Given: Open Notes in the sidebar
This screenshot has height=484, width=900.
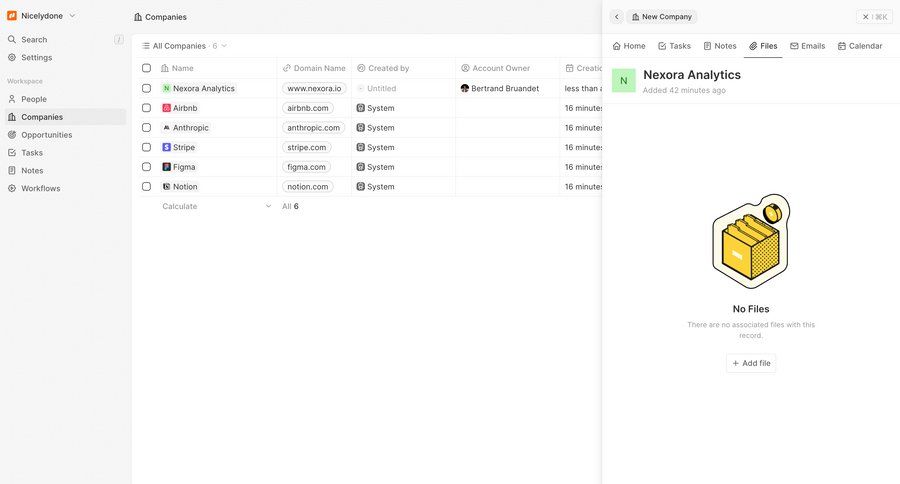Looking at the screenshot, I should coord(32,171).
